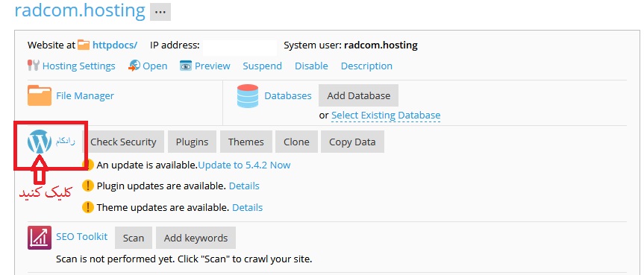Click the Scan button
Screen dimensions: 644x275
click(134, 238)
